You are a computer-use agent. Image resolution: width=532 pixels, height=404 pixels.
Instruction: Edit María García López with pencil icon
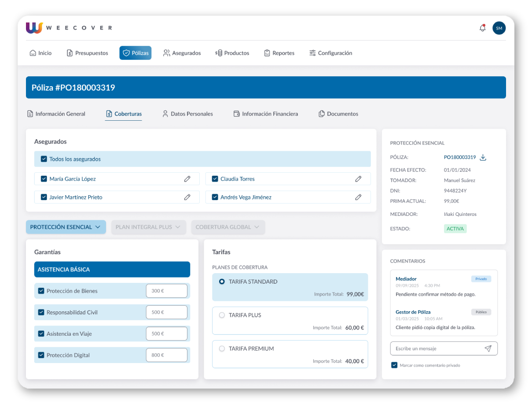pos(187,179)
